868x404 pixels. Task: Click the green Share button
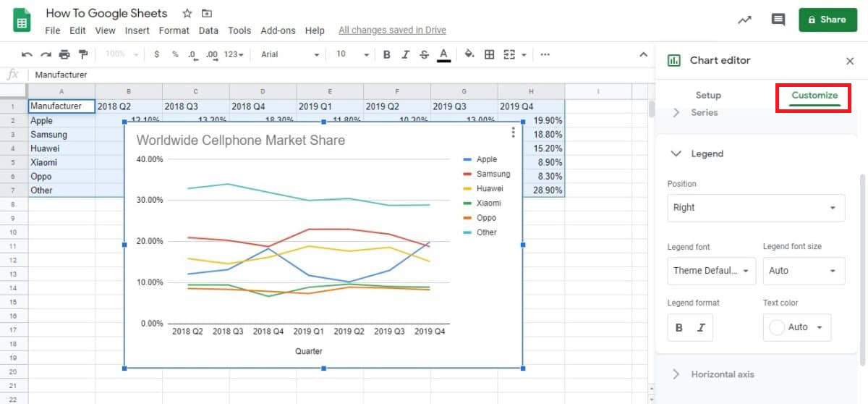[x=827, y=20]
